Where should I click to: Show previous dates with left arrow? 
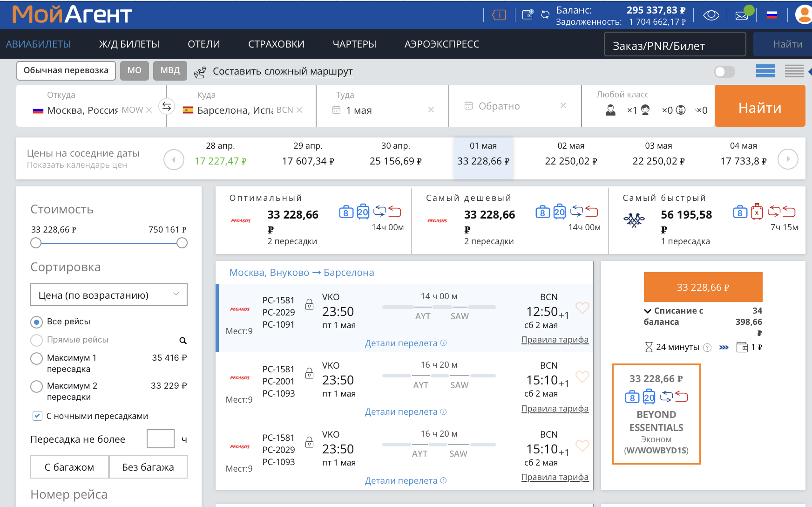(x=174, y=160)
